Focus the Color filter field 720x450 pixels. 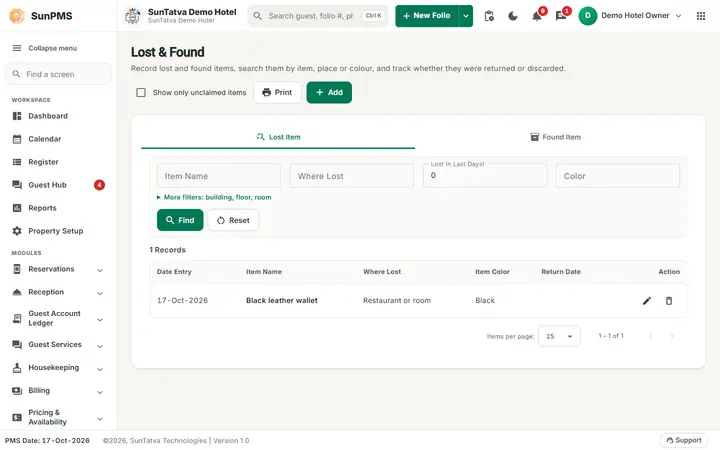point(618,176)
